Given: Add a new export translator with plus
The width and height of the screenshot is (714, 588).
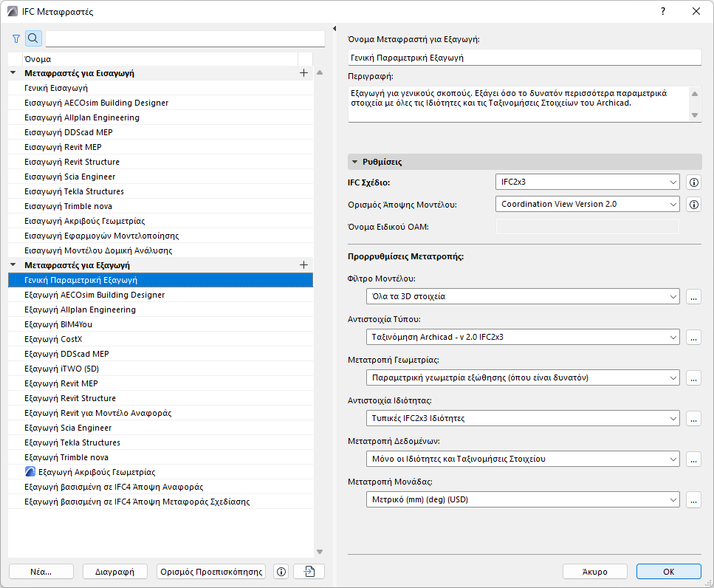Looking at the screenshot, I should (x=303, y=264).
